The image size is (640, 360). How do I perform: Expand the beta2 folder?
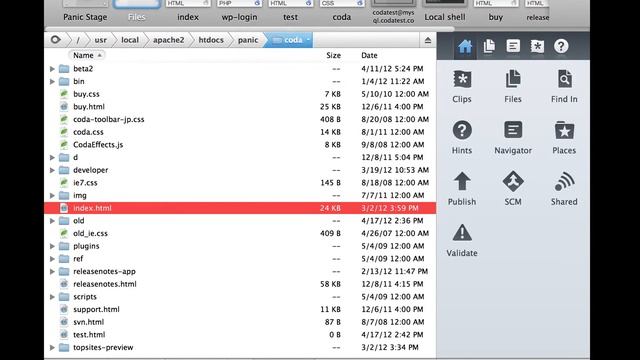click(52, 69)
